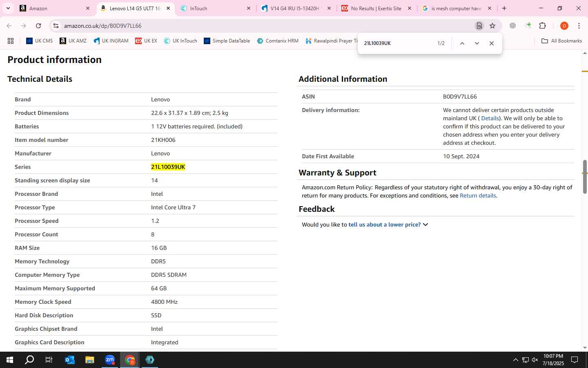588x368 pixels.
Task: Open UK INGRAM bookmark
Action: 111,41
